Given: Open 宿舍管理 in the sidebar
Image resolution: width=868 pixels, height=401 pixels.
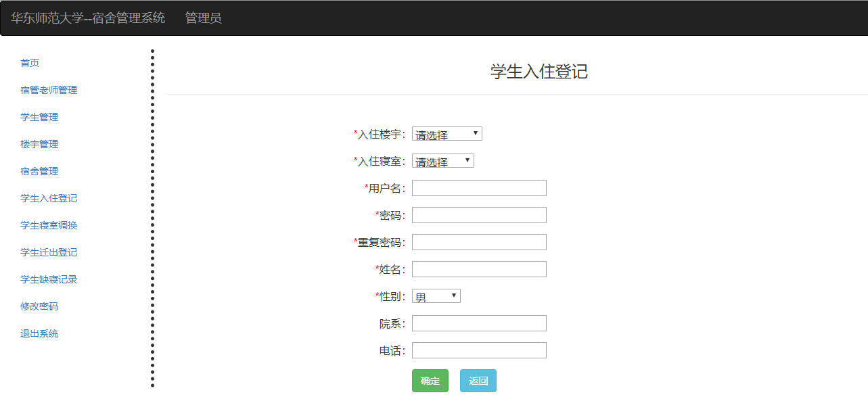Looking at the screenshot, I should tap(39, 171).
